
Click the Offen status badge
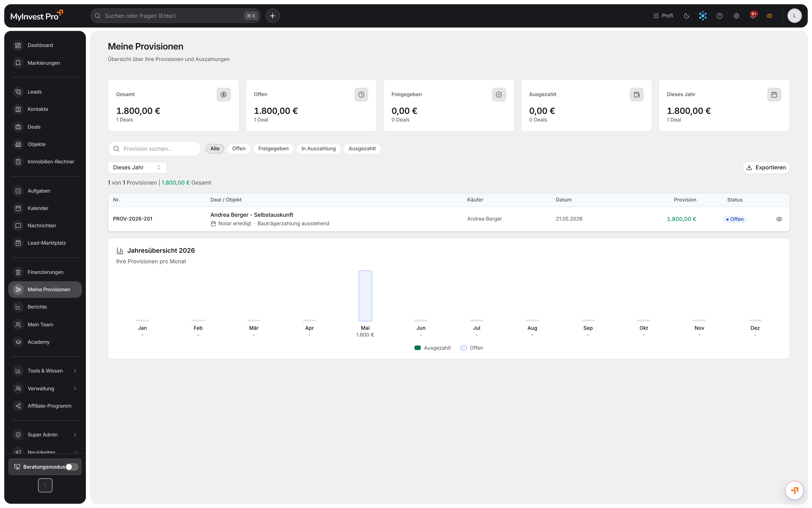pos(734,219)
